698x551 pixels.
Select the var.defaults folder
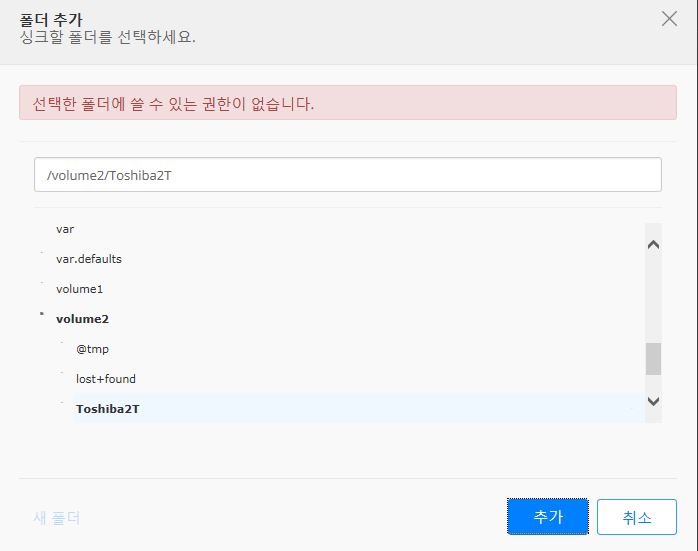[89, 259]
